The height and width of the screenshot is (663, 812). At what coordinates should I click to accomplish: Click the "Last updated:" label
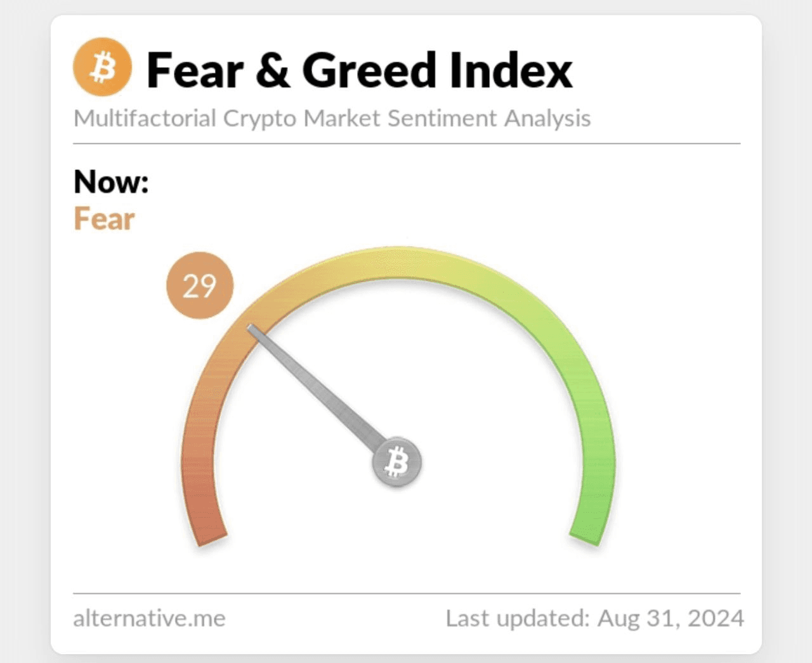[518, 618]
